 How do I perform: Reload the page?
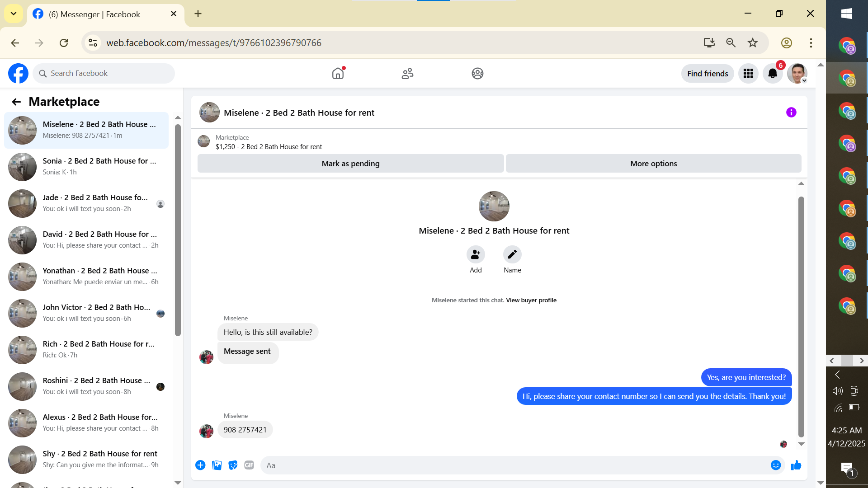(x=64, y=42)
